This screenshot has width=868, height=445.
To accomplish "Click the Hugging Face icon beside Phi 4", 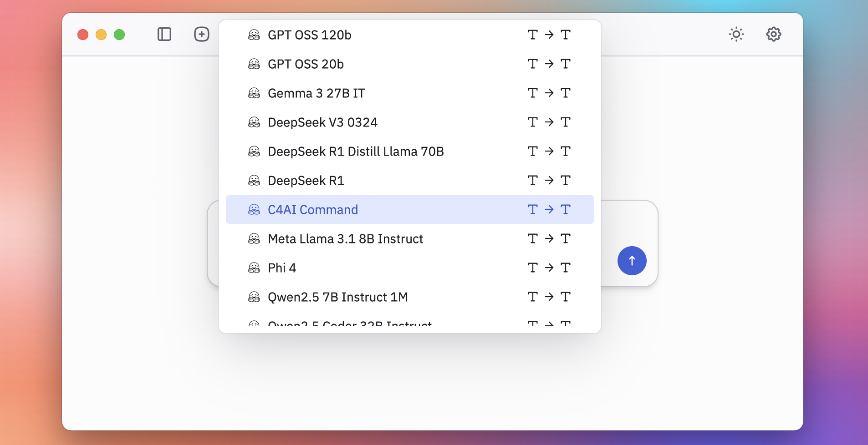I will [x=254, y=268].
